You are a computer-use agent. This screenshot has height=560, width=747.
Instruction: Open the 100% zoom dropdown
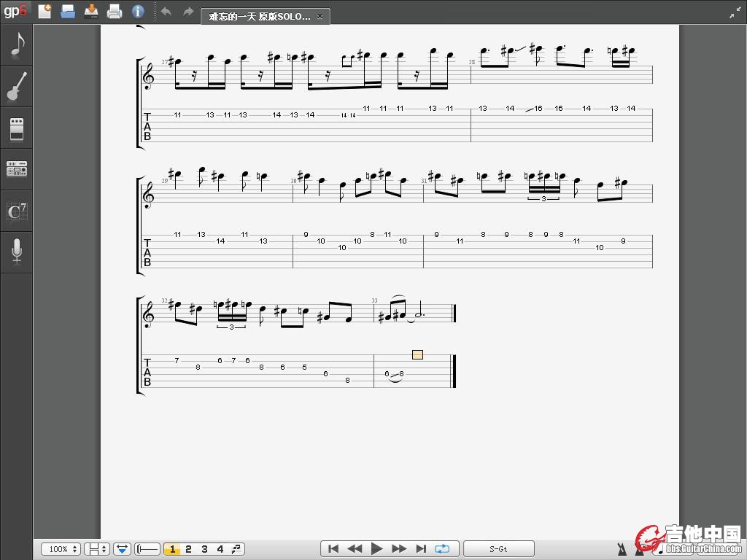click(61, 549)
